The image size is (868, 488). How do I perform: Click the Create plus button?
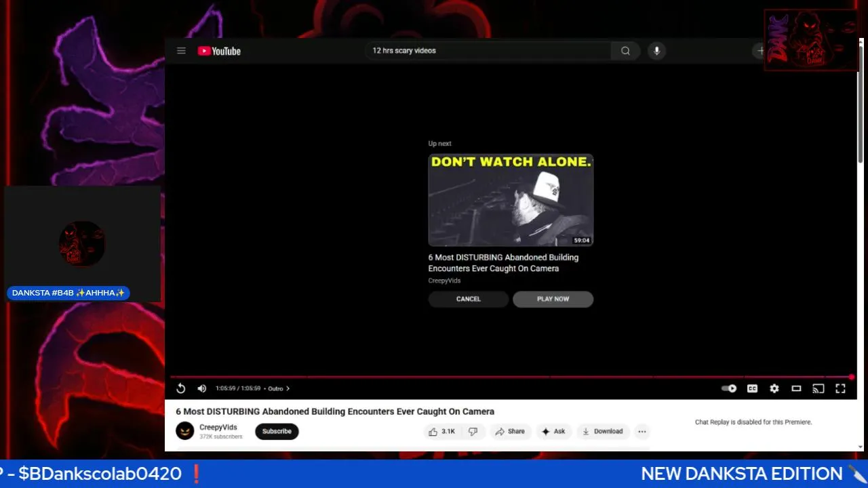pos(759,51)
